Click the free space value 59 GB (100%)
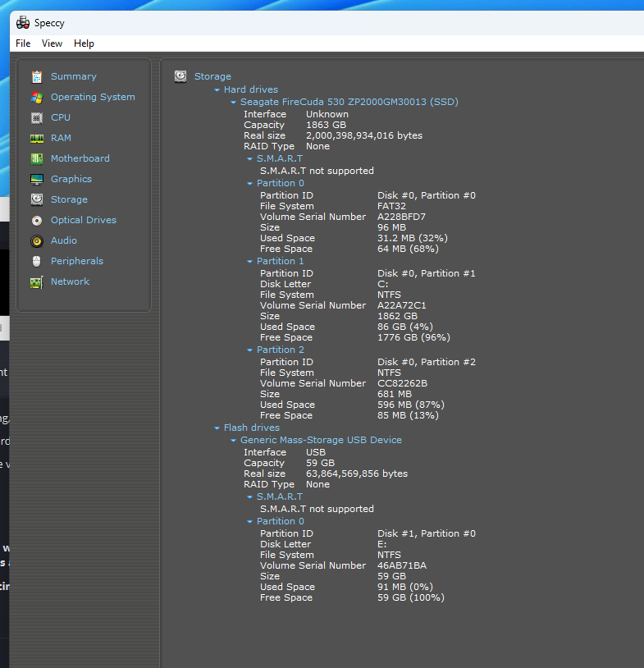 [410, 597]
